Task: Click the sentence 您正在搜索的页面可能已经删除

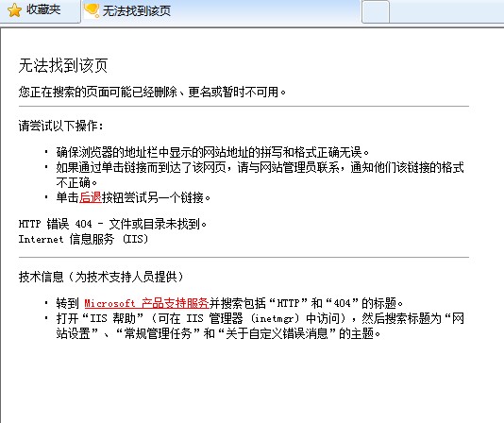Action: click(98, 92)
